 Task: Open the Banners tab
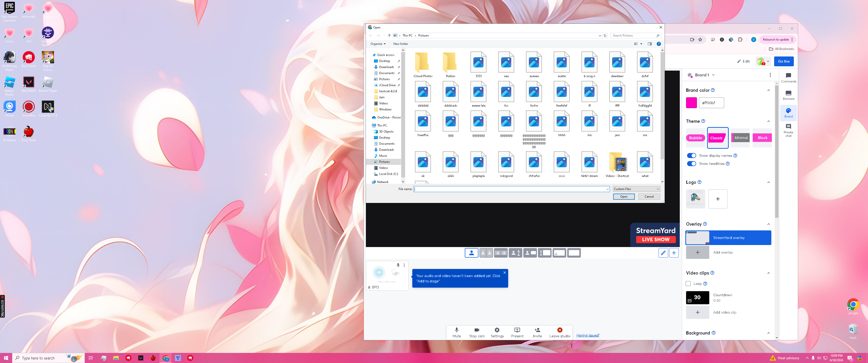(789, 95)
